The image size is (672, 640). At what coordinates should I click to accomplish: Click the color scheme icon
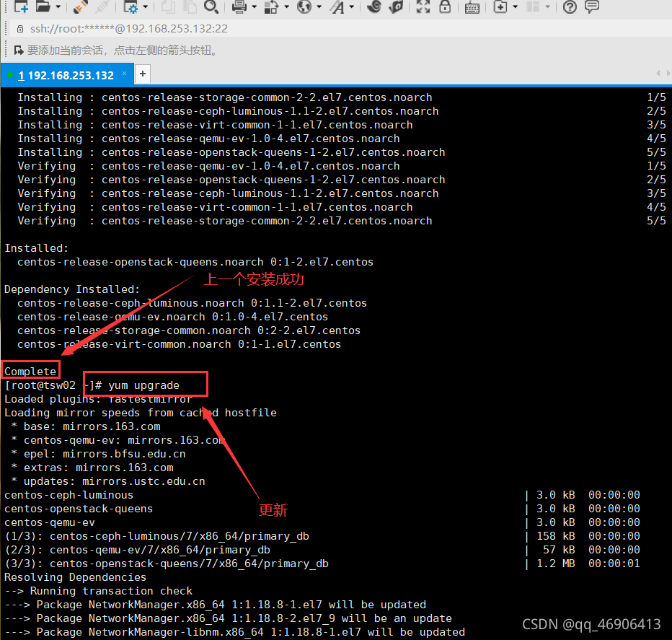click(271, 6)
